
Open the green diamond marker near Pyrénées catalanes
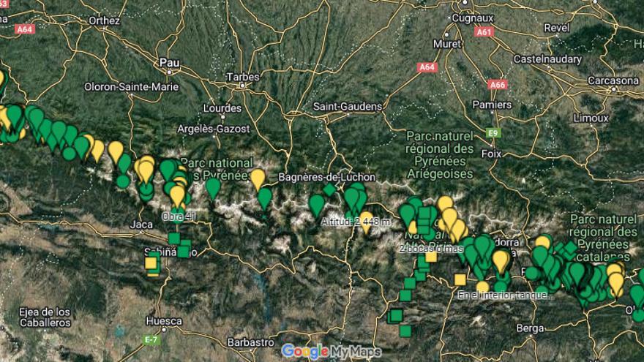pos(571,247)
